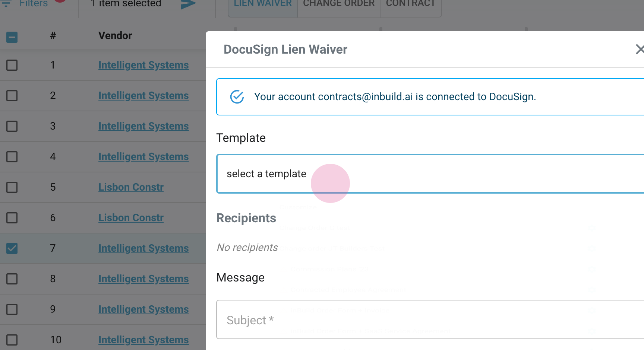
Task: Go to the Contract tab
Action: [x=410, y=4]
